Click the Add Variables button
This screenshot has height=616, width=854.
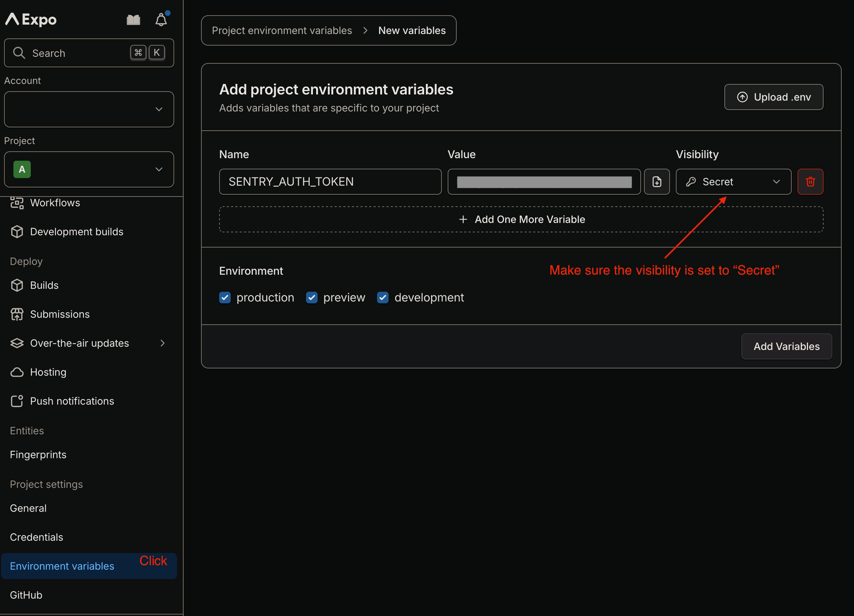pyautogui.click(x=786, y=346)
